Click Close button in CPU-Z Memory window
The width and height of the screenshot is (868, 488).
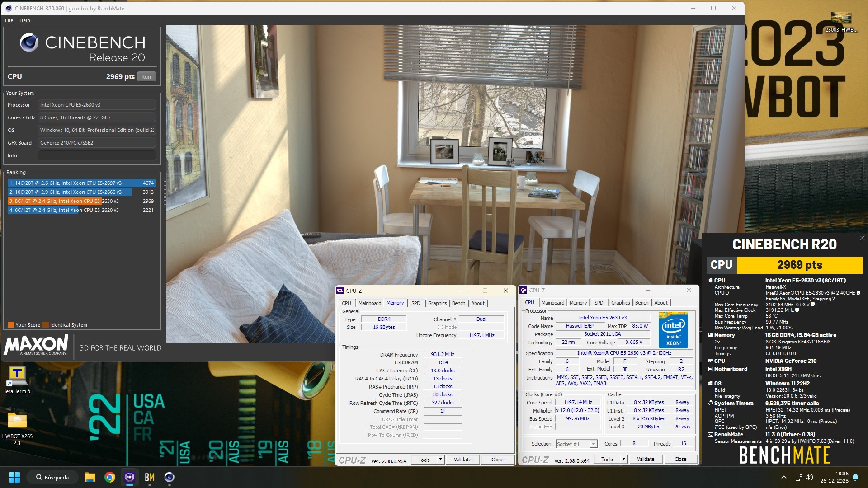coord(497,460)
